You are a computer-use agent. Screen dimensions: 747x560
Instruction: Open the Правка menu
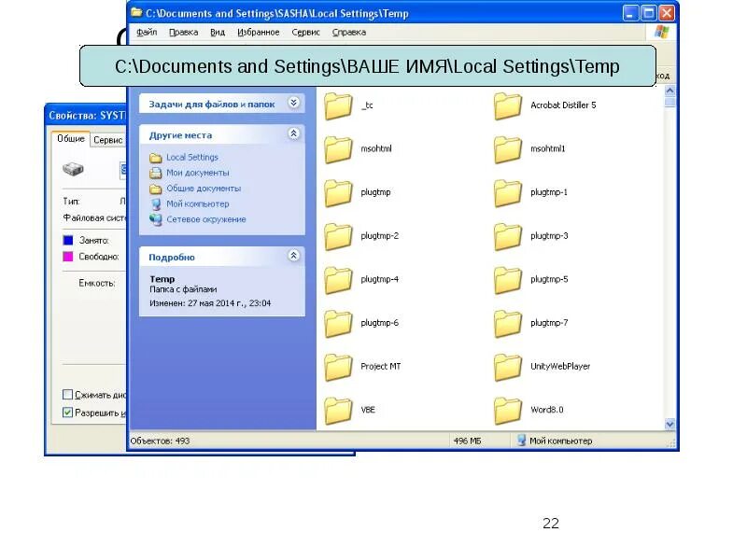pos(183,33)
